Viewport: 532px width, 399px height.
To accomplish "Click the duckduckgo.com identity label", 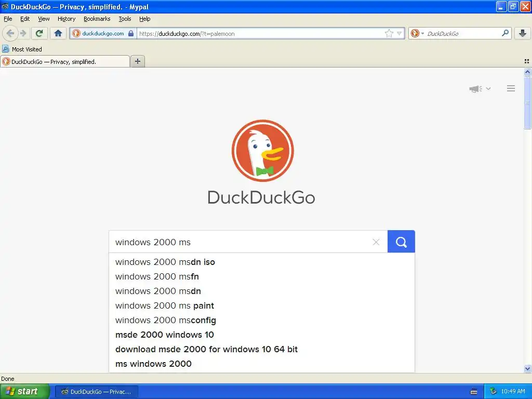I will coord(103,33).
